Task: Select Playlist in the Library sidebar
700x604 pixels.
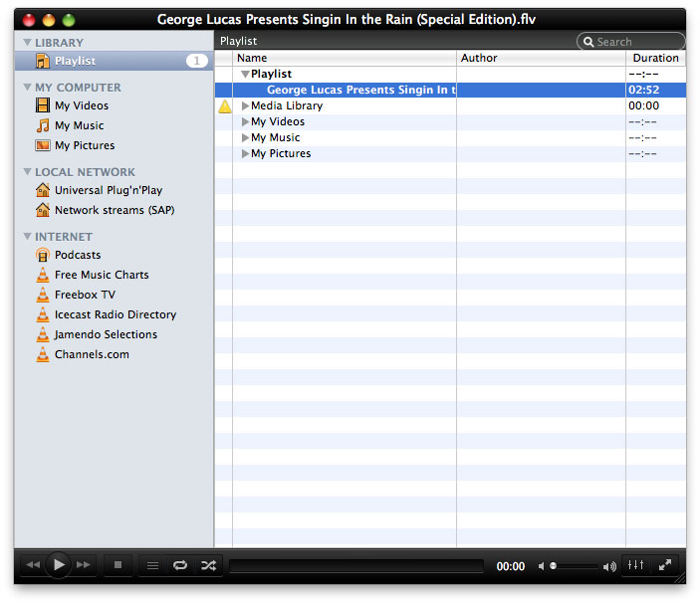Action: pos(114,61)
